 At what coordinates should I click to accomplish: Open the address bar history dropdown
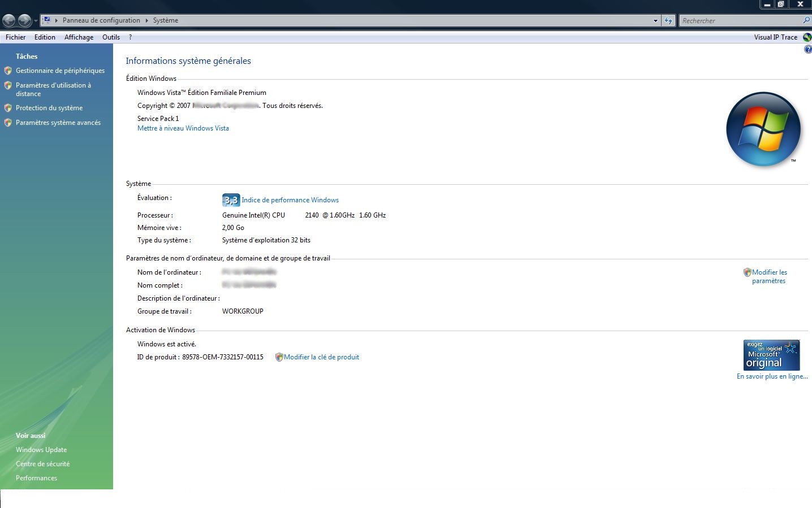coord(655,20)
